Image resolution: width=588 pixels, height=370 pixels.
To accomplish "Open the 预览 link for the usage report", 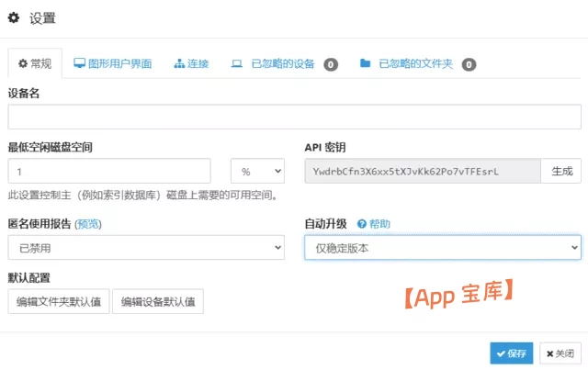I will pyautogui.click(x=87, y=224).
